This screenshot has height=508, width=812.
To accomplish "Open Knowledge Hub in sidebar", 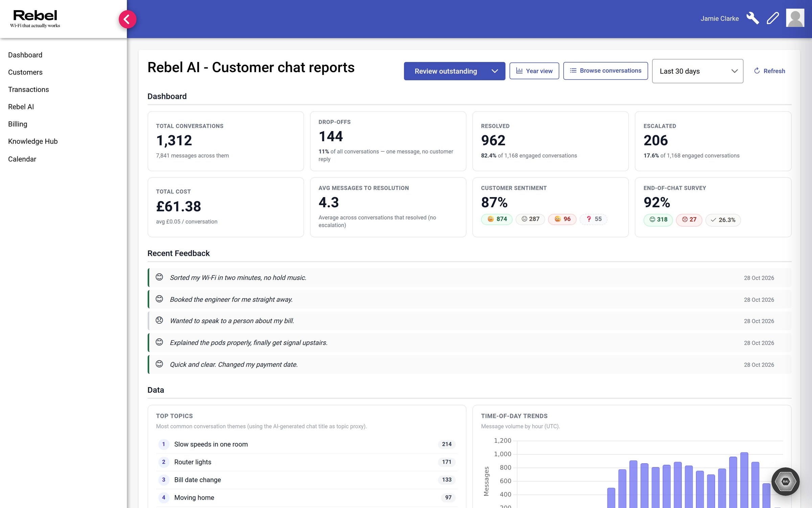I will 33,141.
